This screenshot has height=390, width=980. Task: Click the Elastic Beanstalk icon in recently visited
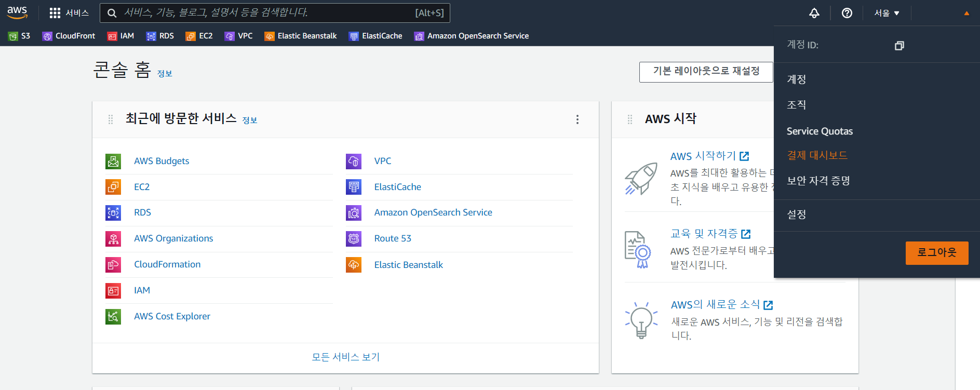(x=354, y=265)
